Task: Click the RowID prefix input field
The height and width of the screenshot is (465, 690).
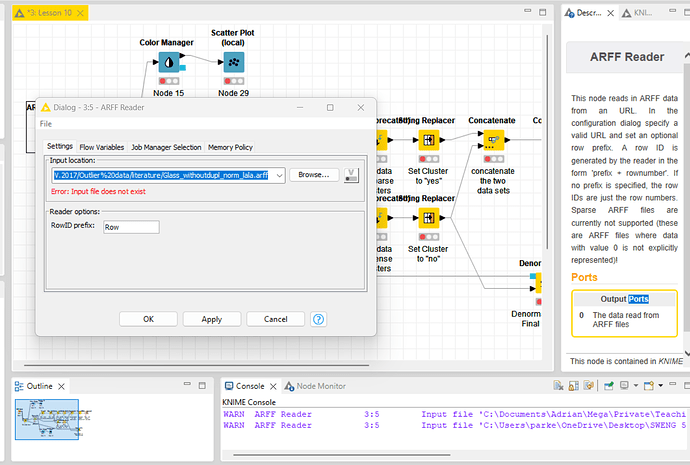Action: coord(131,227)
